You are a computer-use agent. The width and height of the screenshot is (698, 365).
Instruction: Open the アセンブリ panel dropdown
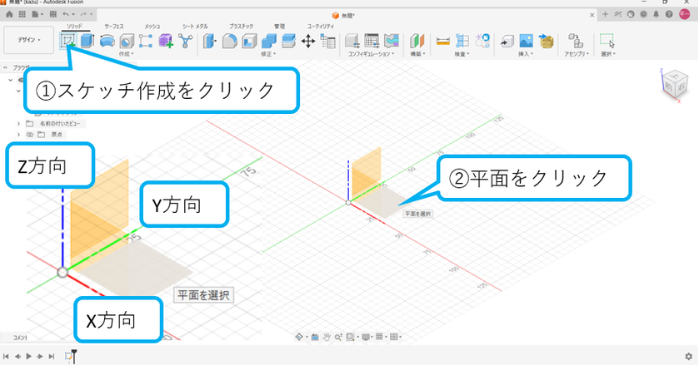pyautogui.click(x=576, y=54)
